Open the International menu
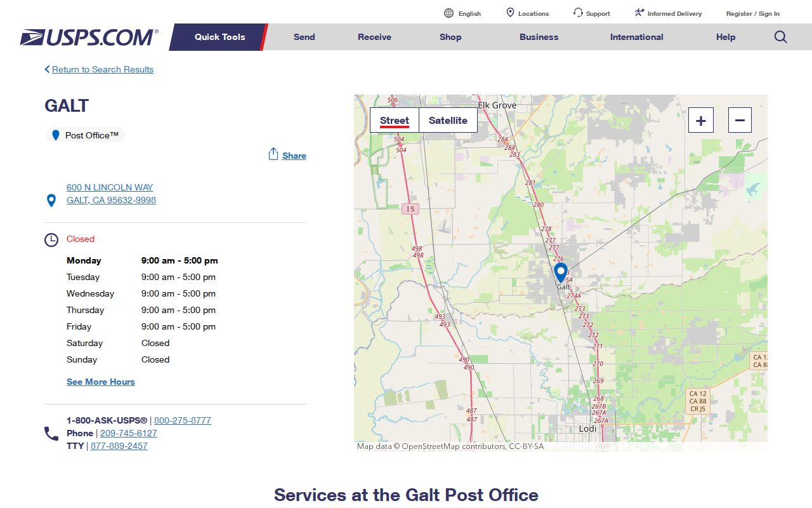The image size is (812, 508). pos(637,37)
